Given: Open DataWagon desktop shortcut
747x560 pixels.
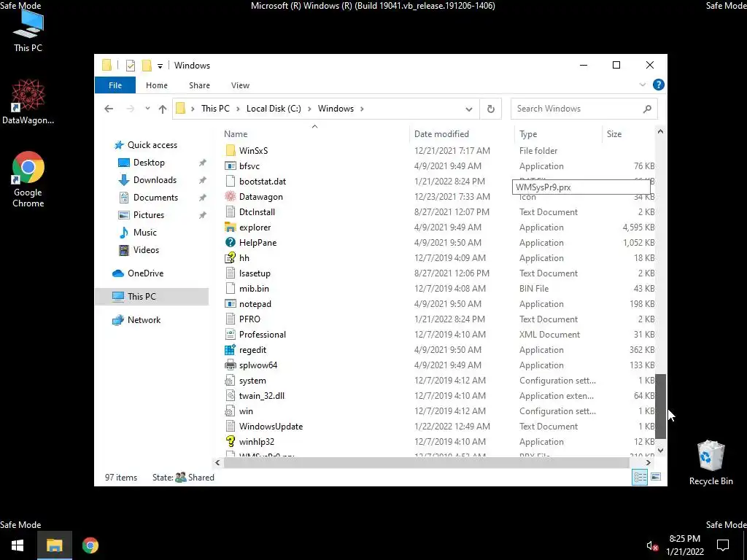Looking at the screenshot, I should [x=28, y=102].
